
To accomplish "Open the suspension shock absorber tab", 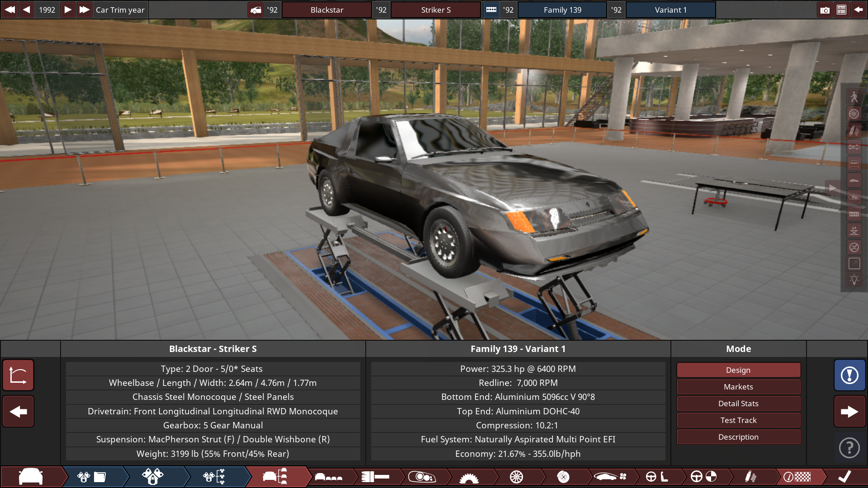I will 750,477.
